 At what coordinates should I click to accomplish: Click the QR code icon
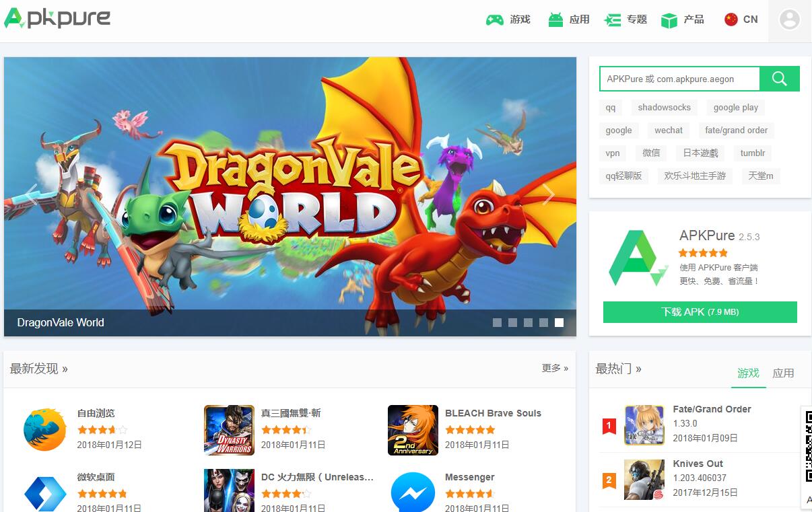(x=808, y=447)
